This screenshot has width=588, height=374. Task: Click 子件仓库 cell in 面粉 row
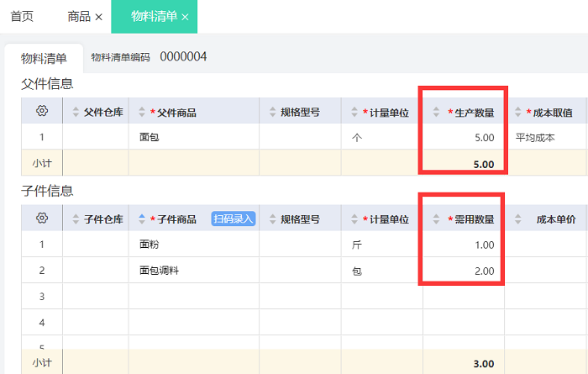pyautogui.click(x=96, y=245)
